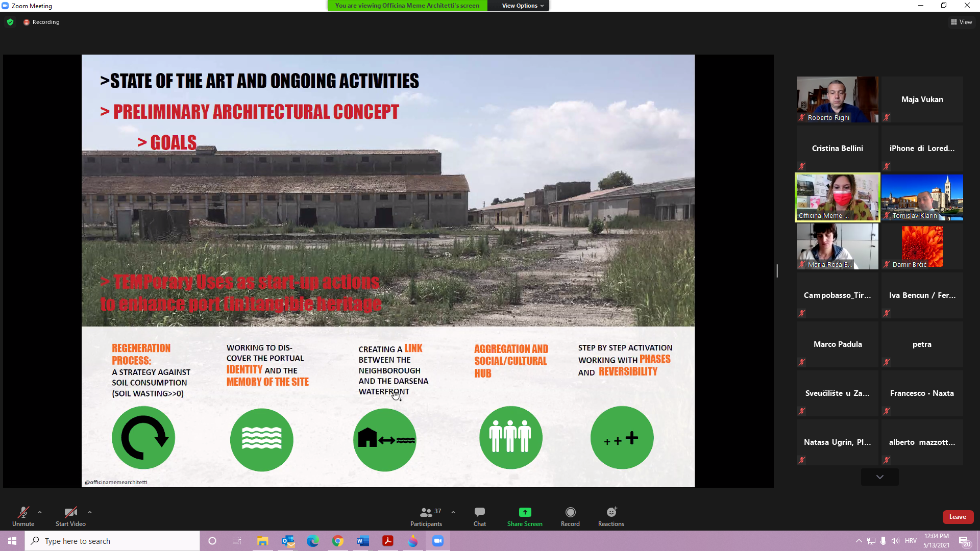Expand audio options arrow beside Unmute
Screen dimensions: 980x551
point(40,512)
